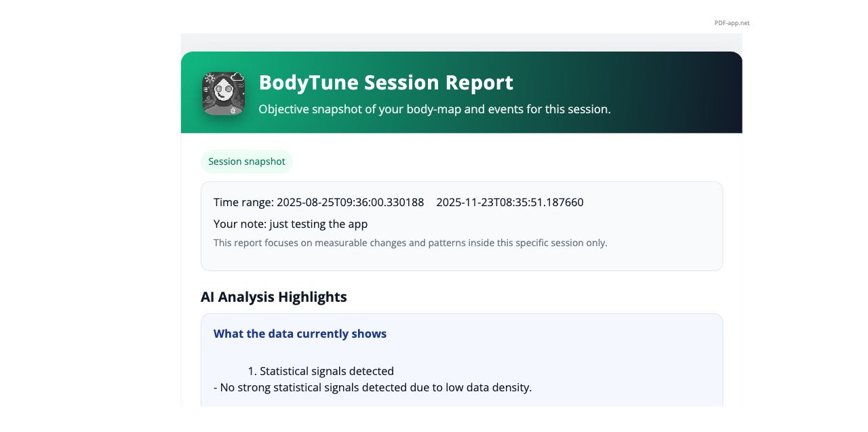Click the end timestamp 2025-11-23T08:35:51.187660
Image resolution: width=868 pixels, height=432 pixels.
(x=510, y=202)
